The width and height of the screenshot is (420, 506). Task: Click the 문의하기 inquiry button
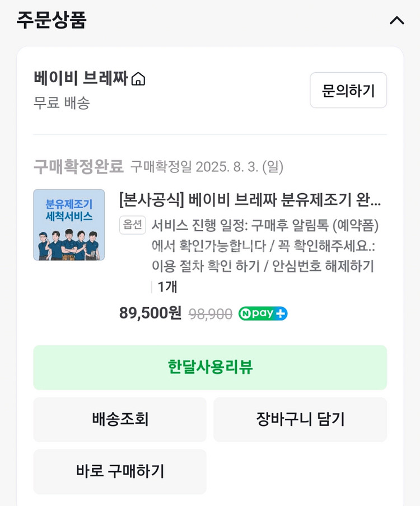(348, 90)
